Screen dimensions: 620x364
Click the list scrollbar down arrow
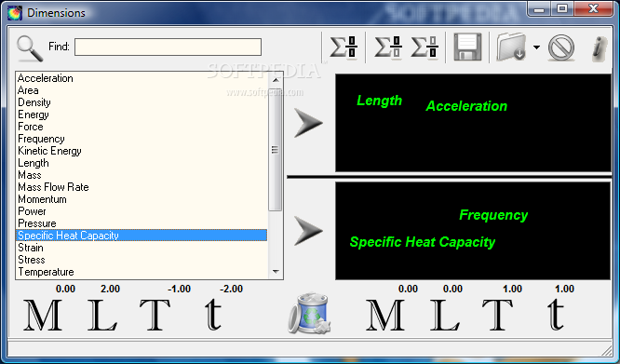point(276,272)
